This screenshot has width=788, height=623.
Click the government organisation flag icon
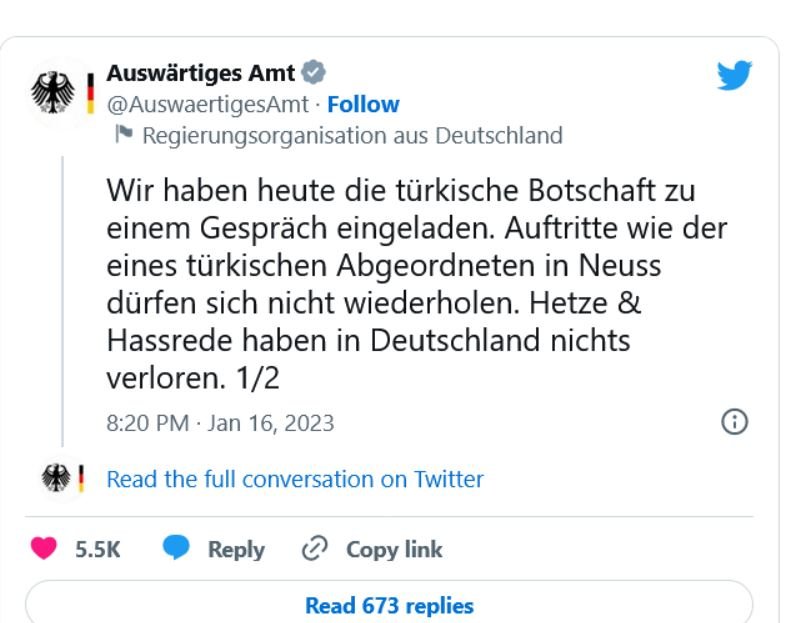[x=124, y=135]
